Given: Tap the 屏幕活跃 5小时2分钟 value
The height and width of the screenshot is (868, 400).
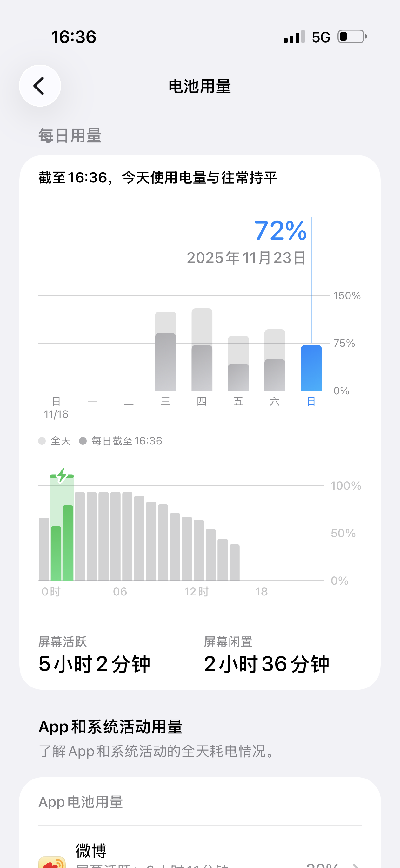Looking at the screenshot, I should 94,664.
